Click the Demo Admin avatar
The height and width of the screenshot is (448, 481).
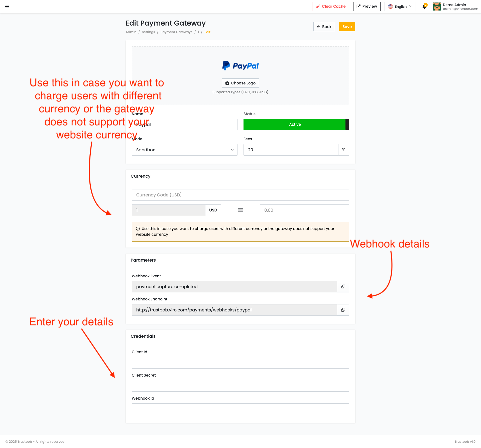pyautogui.click(x=437, y=7)
